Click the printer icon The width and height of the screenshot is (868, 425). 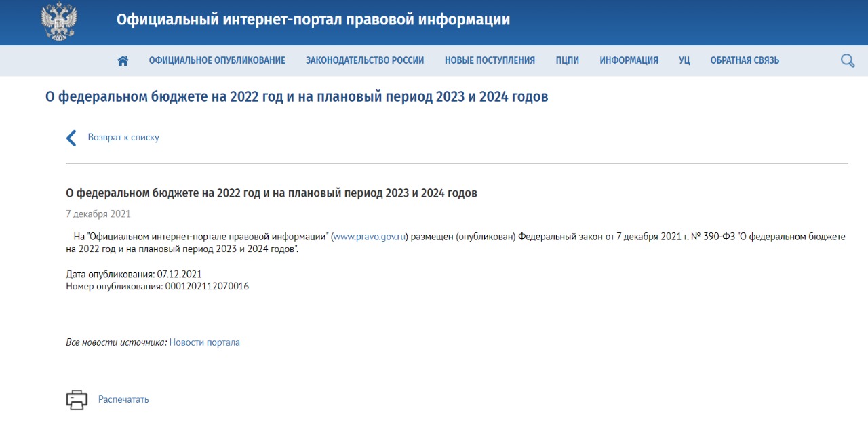[x=77, y=400]
